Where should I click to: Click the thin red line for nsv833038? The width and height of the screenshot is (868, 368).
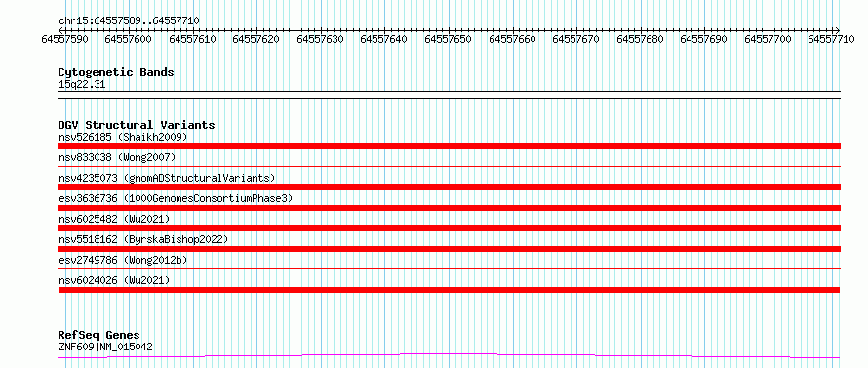click(449, 166)
